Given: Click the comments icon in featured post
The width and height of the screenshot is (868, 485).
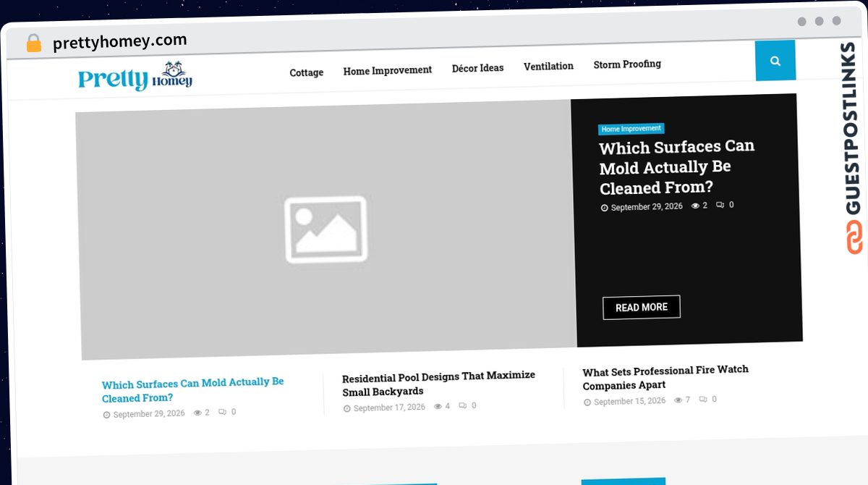Looking at the screenshot, I should click(720, 205).
